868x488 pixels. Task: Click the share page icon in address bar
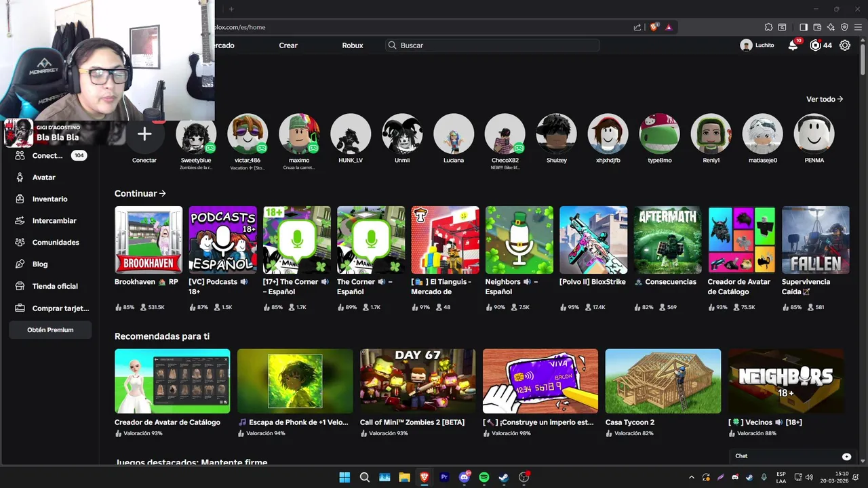637,27
